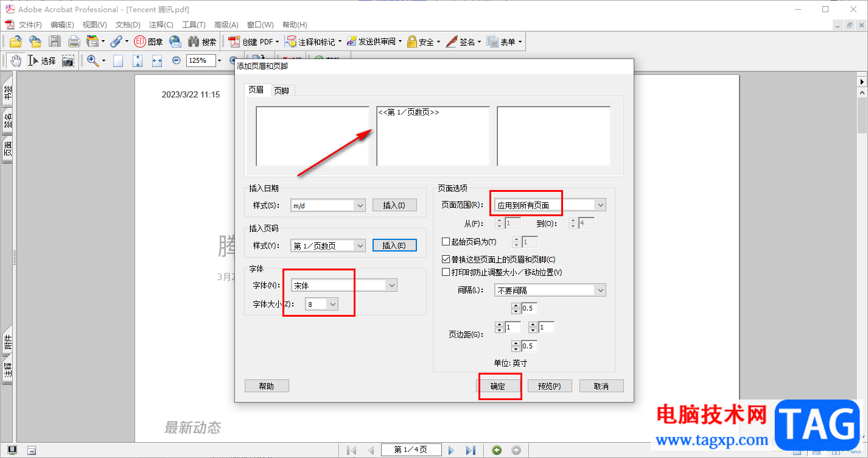Click the 创建 PDF icon
Screen dimensions: 868x458
click(234, 41)
